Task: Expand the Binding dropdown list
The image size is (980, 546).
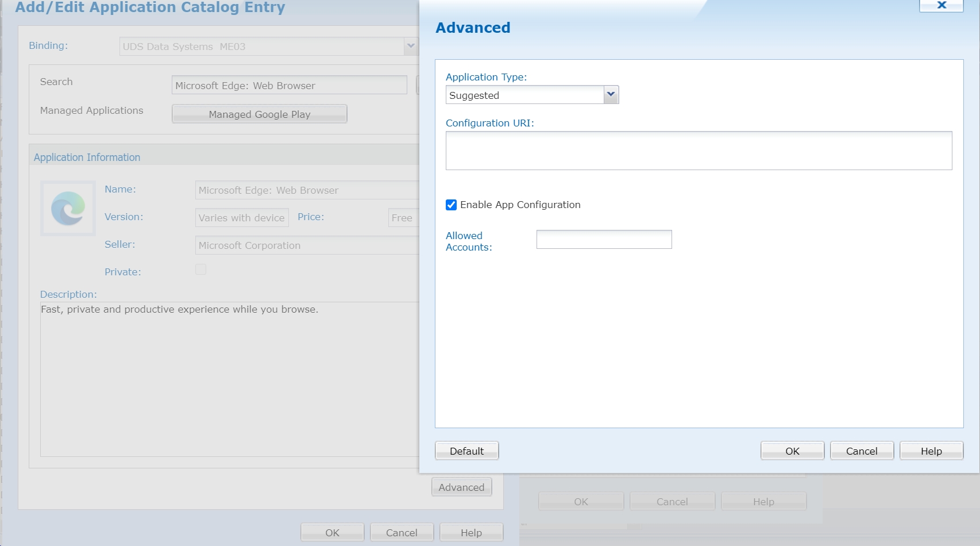Action: (410, 46)
